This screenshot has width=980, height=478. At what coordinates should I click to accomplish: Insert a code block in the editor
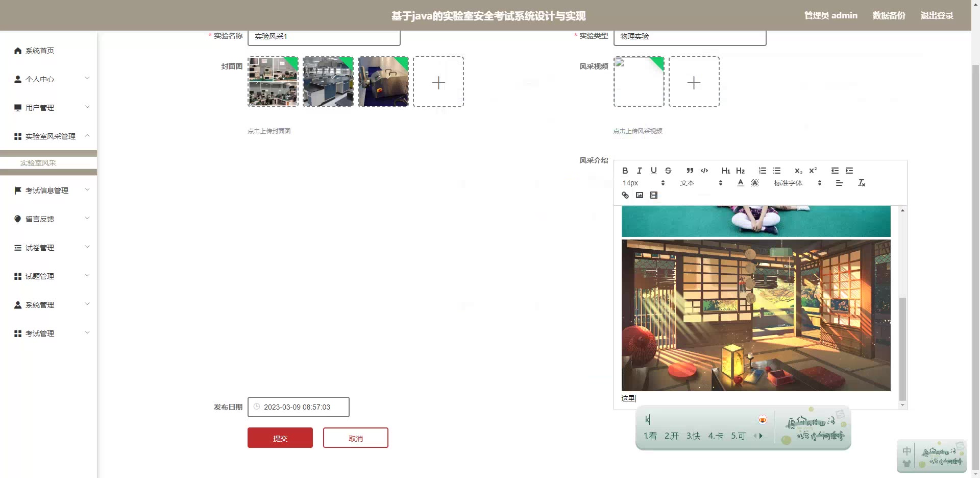click(704, 171)
